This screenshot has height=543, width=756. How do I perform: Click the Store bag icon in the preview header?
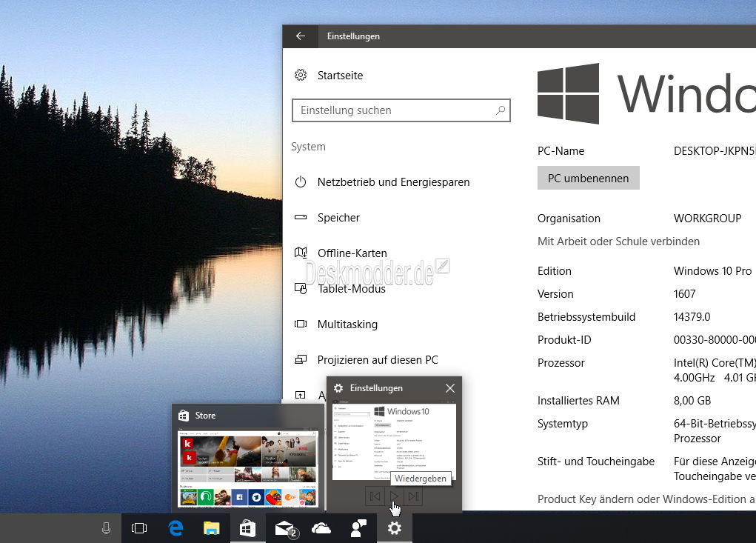click(183, 416)
